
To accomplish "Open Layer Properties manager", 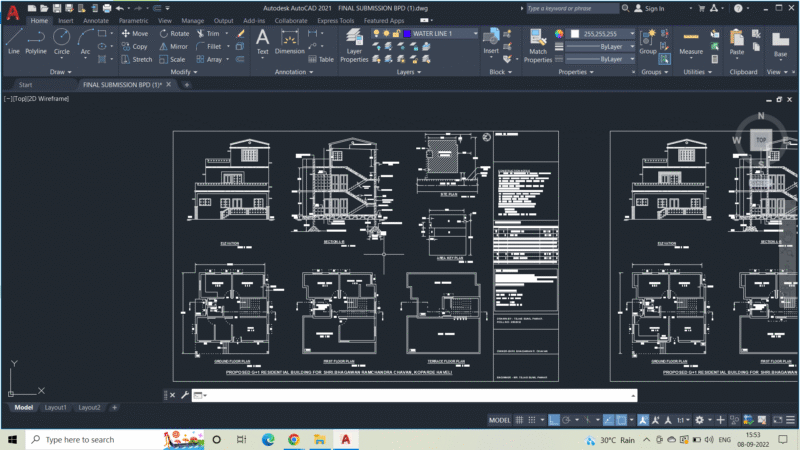I will (x=354, y=46).
